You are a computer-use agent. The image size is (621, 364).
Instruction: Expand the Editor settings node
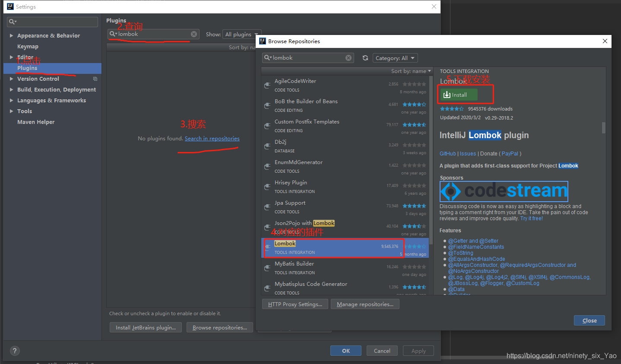(12, 57)
